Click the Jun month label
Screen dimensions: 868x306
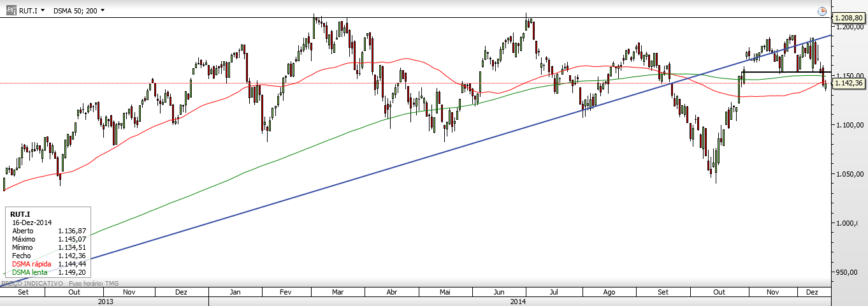click(x=498, y=292)
